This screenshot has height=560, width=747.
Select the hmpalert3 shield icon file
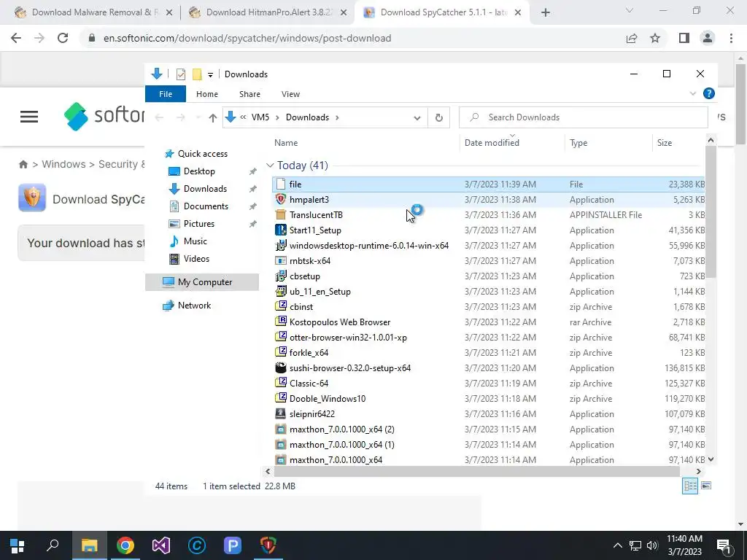(281, 200)
